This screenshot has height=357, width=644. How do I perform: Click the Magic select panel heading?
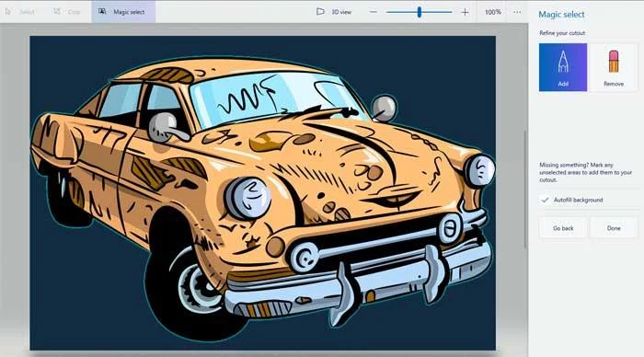click(561, 15)
